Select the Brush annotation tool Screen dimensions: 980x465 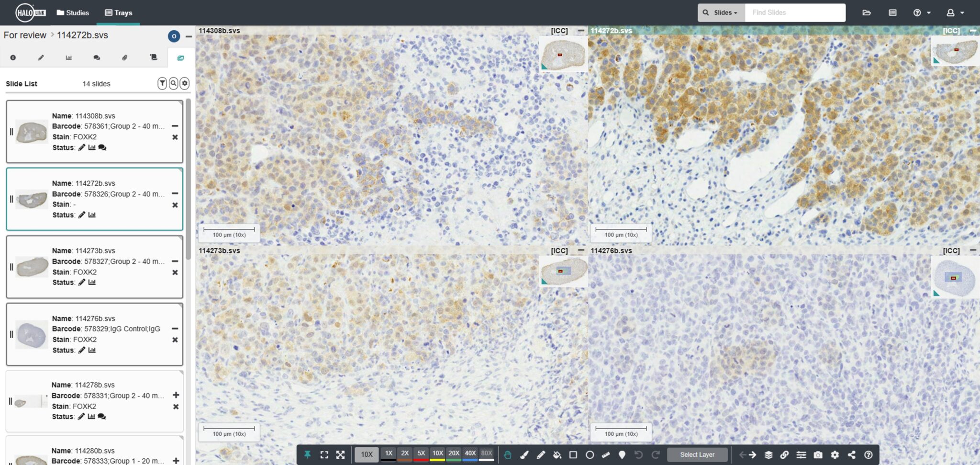(524, 454)
